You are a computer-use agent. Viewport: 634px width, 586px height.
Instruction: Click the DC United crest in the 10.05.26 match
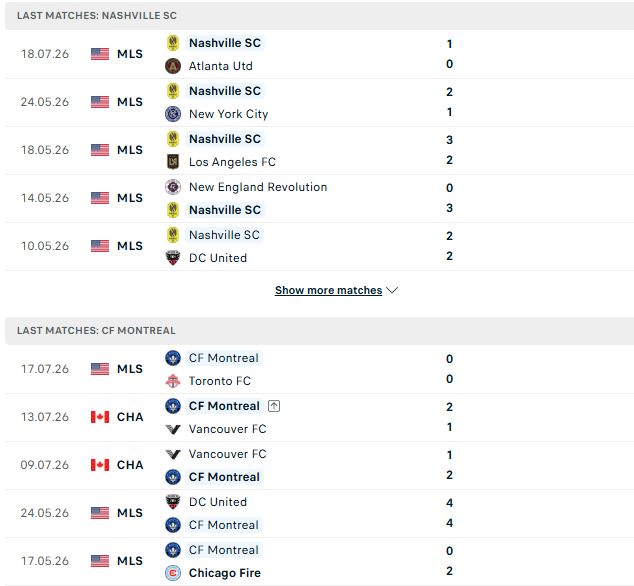pos(173,258)
